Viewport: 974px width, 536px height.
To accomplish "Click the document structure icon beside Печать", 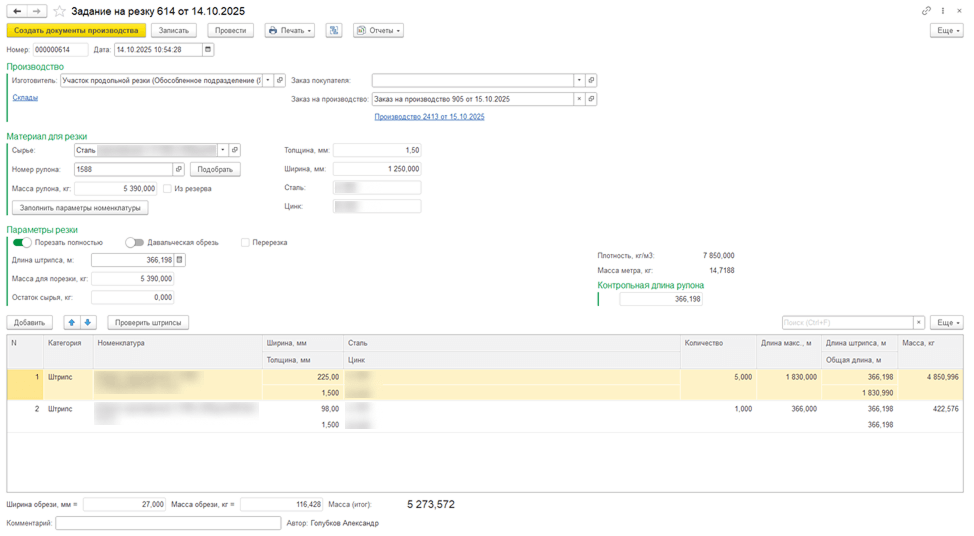I will click(334, 31).
